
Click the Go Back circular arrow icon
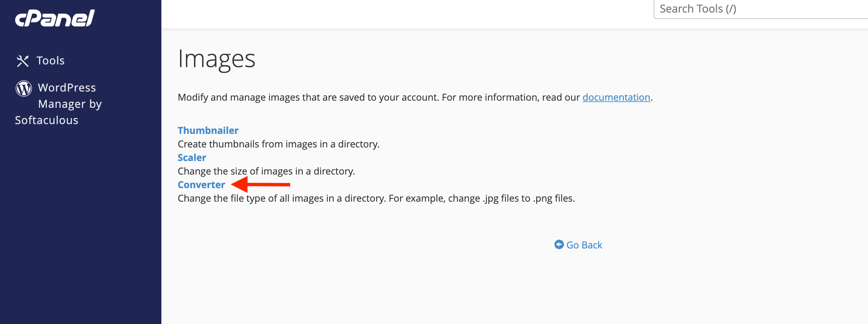tap(559, 244)
